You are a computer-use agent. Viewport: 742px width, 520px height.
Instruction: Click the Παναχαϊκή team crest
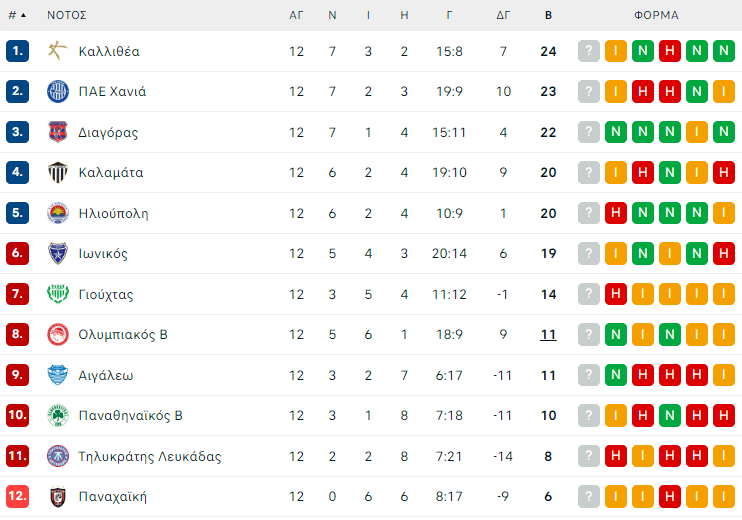[58, 496]
